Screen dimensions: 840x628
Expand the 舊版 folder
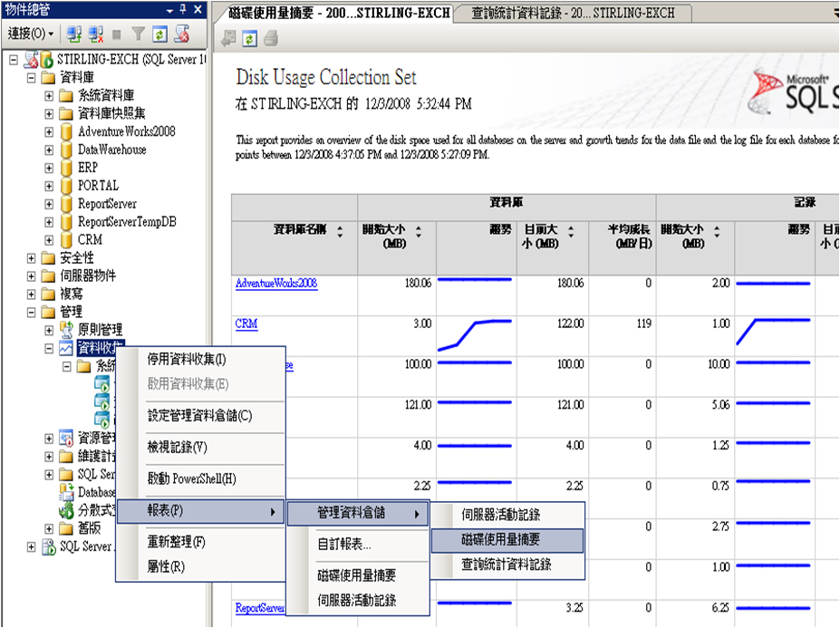(x=49, y=529)
